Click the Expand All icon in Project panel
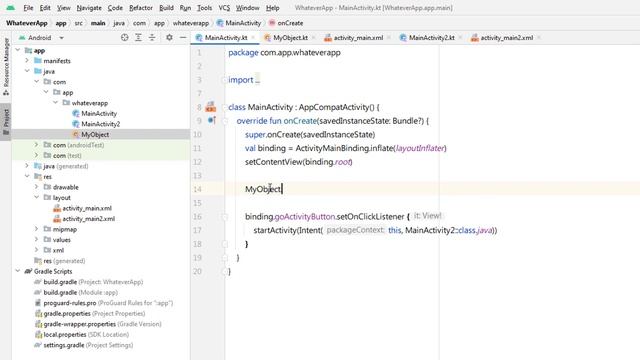 138,38
